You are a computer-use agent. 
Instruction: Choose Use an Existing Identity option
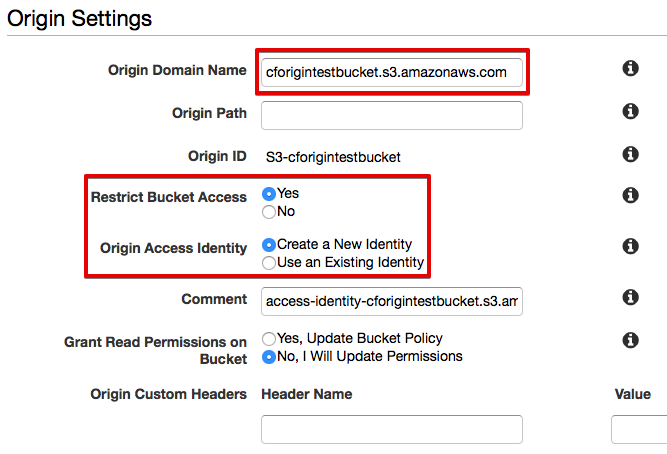(269, 263)
